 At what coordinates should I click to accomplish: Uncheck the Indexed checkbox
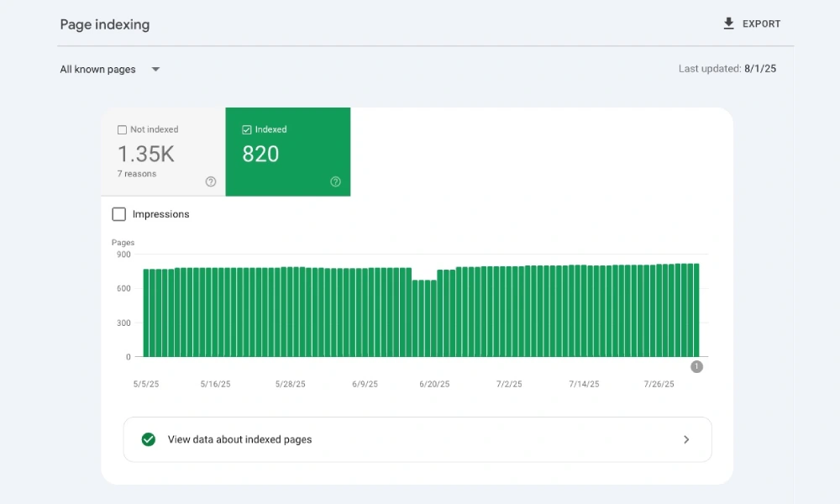pos(246,130)
